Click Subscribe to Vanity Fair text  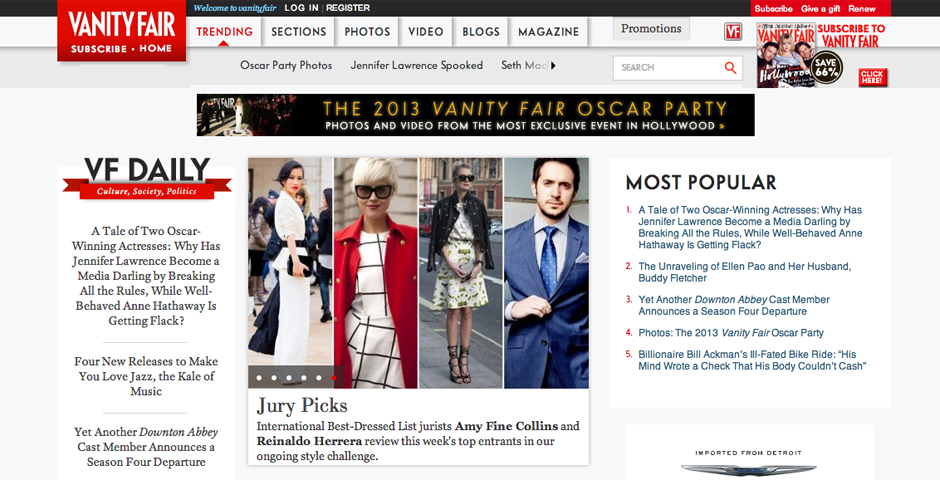pyautogui.click(x=851, y=35)
